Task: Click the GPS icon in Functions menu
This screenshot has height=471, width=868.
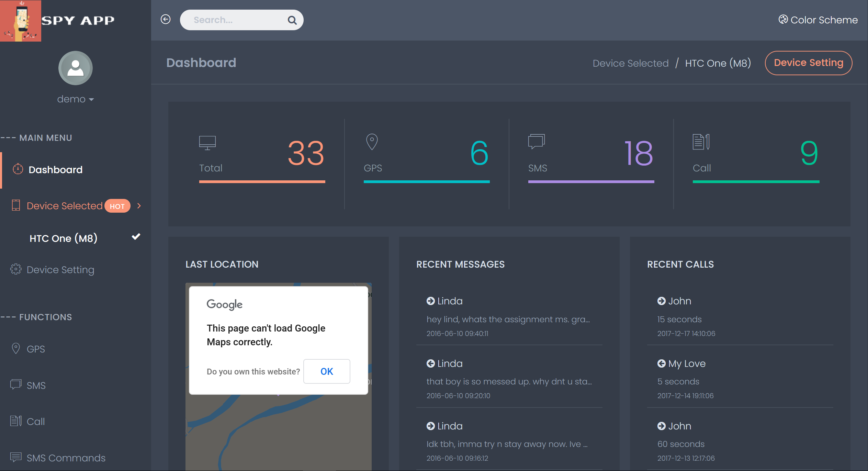Action: click(16, 348)
